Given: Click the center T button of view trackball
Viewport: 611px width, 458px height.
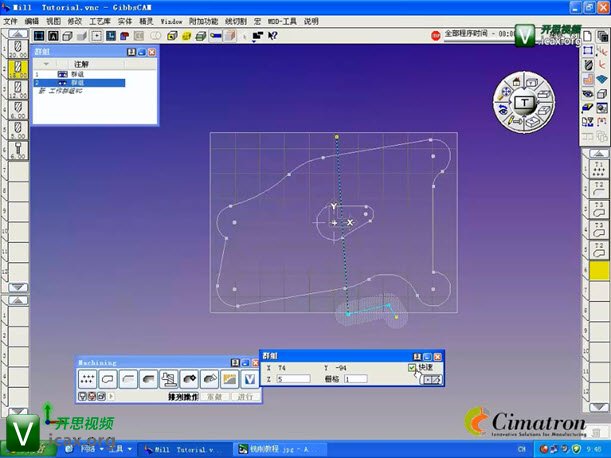Looking at the screenshot, I should point(526,103).
